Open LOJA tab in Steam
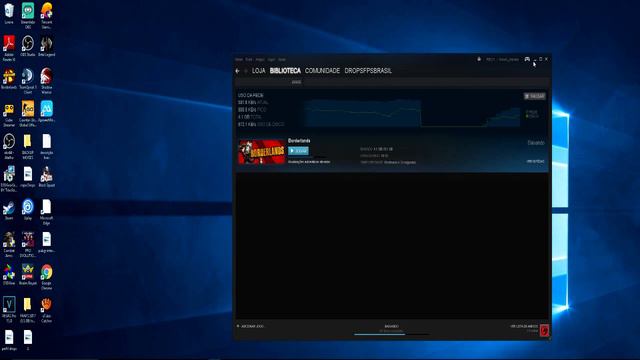The width and height of the screenshot is (640, 360). (x=258, y=71)
